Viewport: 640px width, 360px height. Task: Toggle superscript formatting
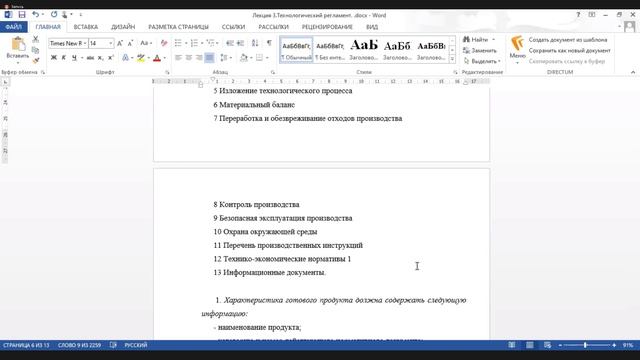(x=111, y=58)
